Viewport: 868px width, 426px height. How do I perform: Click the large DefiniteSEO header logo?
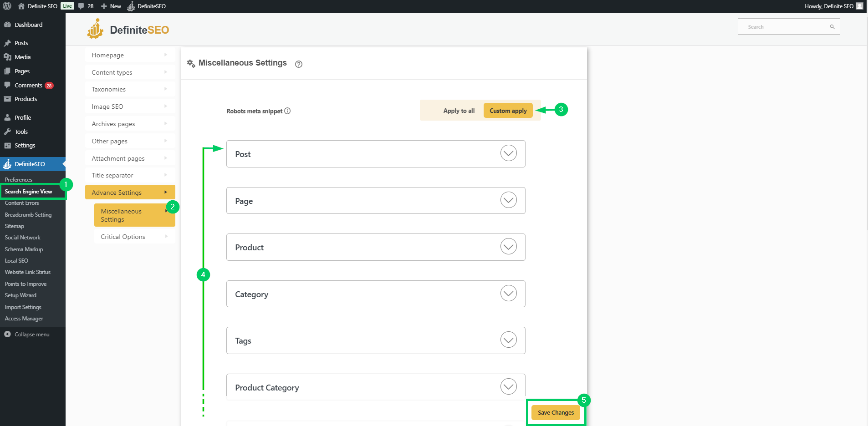point(128,30)
